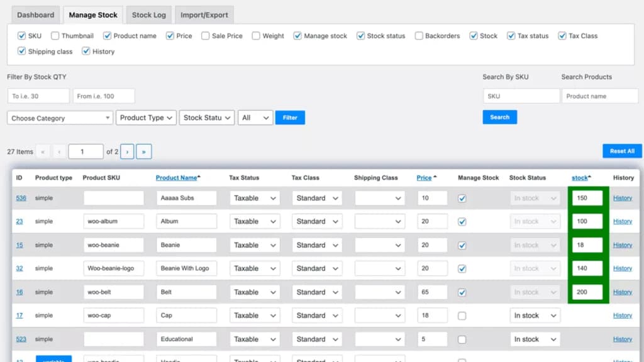644x362 pixels.
Task: Click the Search By SKU input field
Action: (x=521, y=96)
